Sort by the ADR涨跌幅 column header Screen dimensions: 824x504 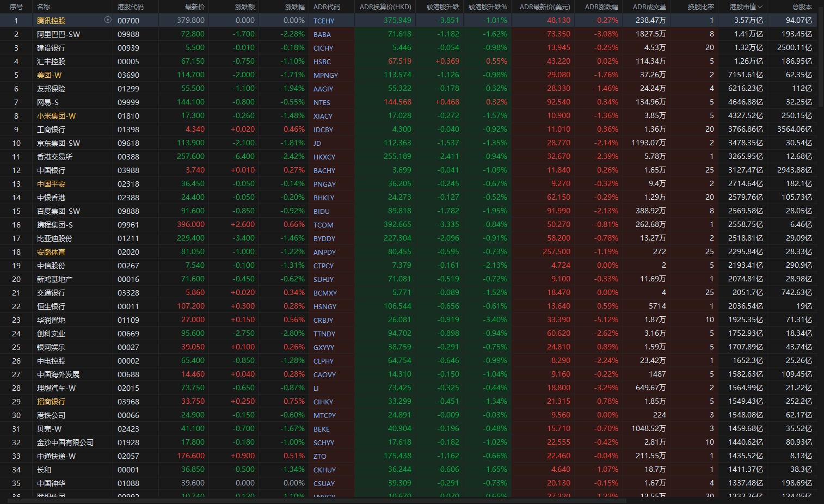[x=601, y=7]
